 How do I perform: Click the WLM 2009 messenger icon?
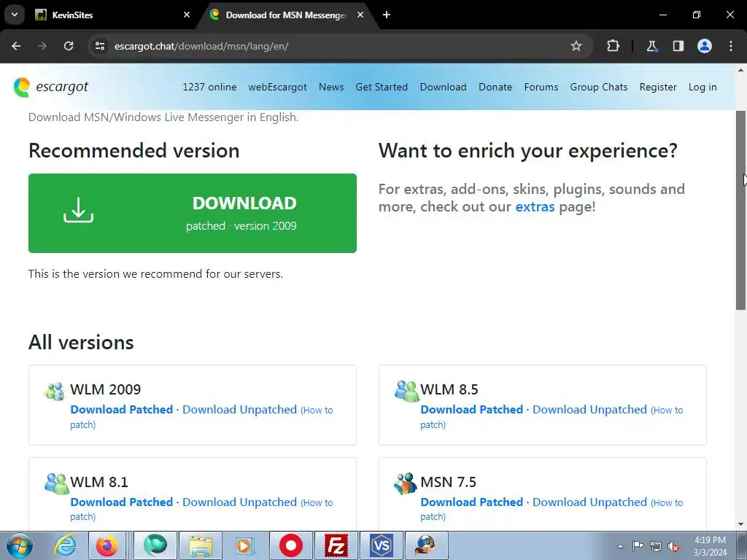pos(55,391)
